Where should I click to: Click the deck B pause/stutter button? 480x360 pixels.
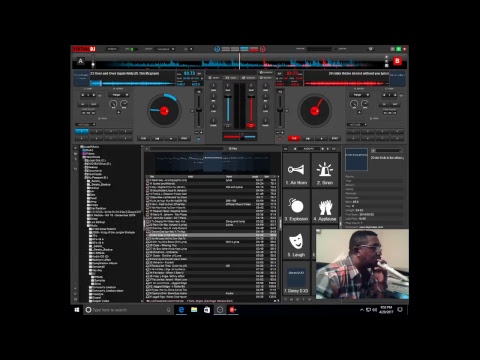pyautogui.click(x=308, y=138)
